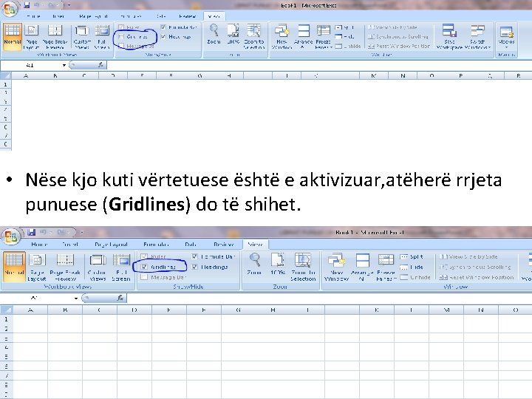
Task: Click Zoom to Selection in the bottom Excel ribbon
Action: [303, 267]
